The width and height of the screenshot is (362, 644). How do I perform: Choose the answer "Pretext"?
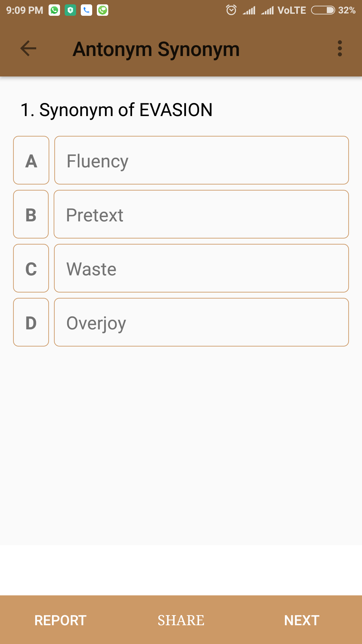pyautogui.click(x=201, y=214)
